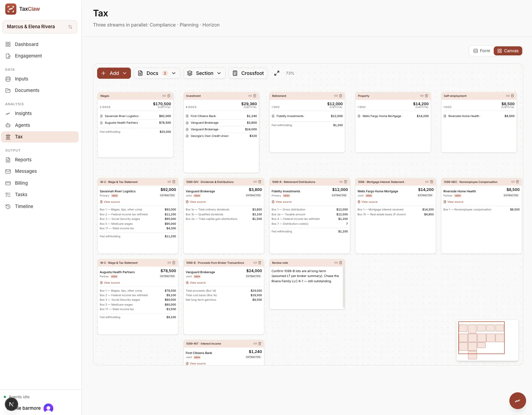Open Reports page
Viewport: 532px width, 415px height.
click(x=40, y=160)
